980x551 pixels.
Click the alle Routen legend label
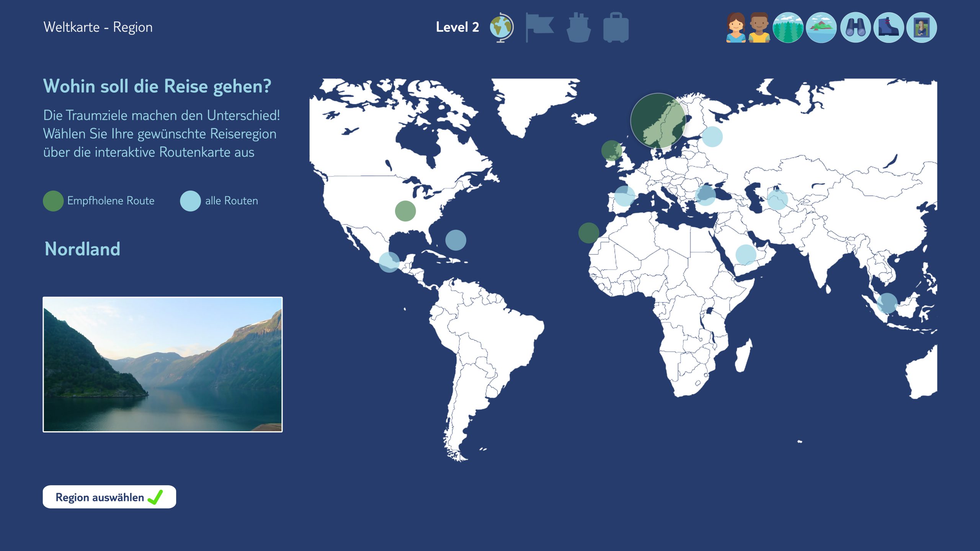[x=232, y=201]
